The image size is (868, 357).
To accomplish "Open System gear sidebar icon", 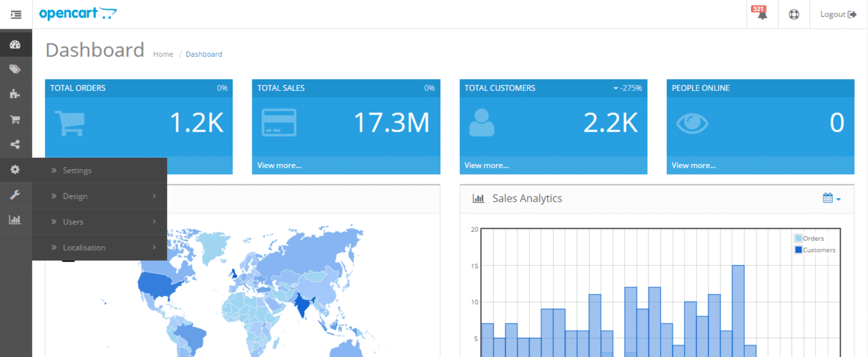I will click(15, 170).
